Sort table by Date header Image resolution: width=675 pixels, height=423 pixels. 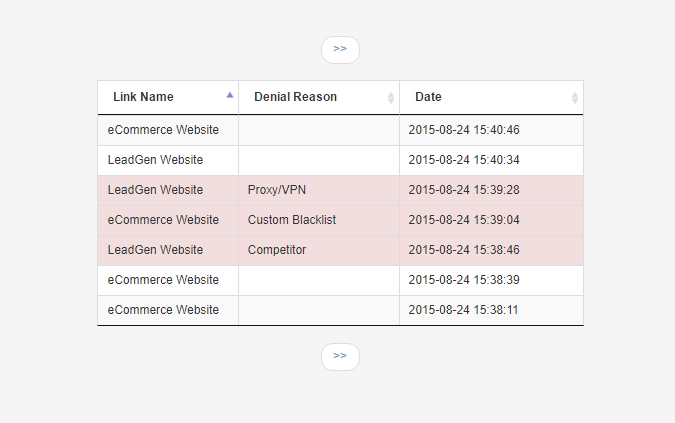coord(428,97)
